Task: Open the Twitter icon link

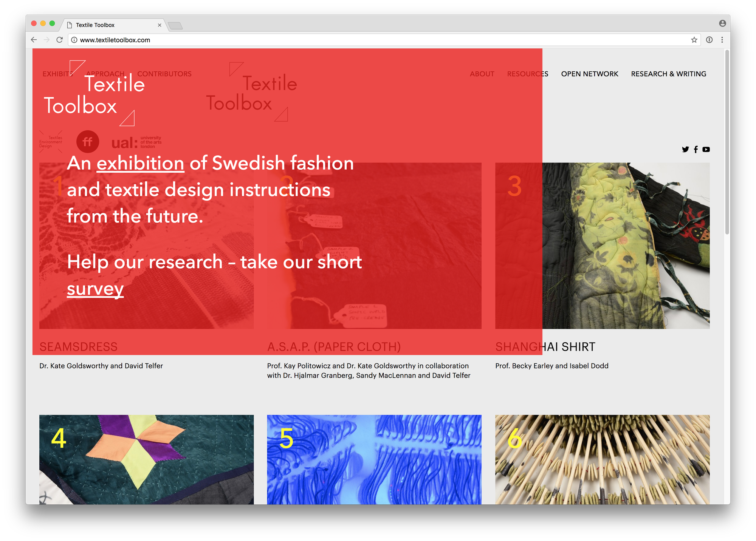Action: click(685, 149)
